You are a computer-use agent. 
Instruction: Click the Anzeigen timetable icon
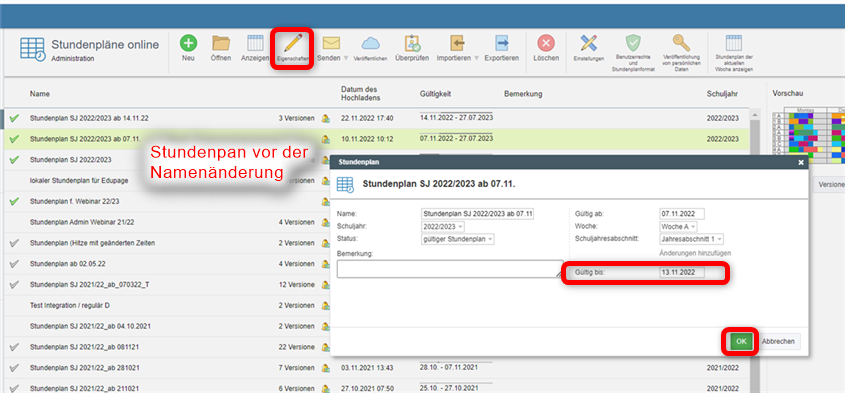click(255, 44)
